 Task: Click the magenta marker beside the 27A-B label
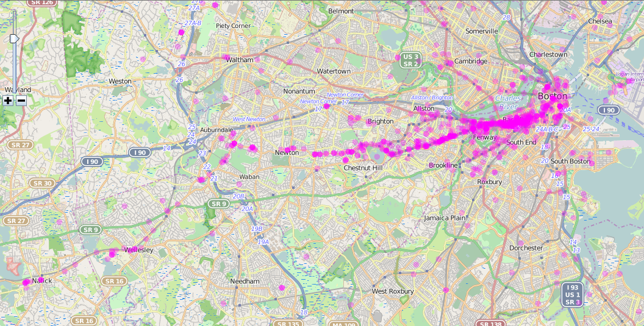[x=181, y=32]
